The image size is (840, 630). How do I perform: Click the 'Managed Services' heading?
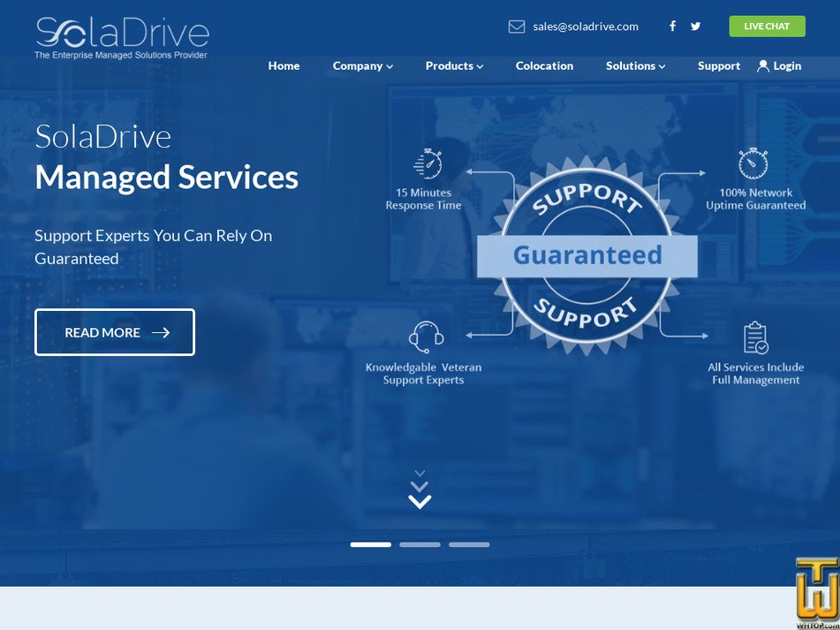coord(167,178)
